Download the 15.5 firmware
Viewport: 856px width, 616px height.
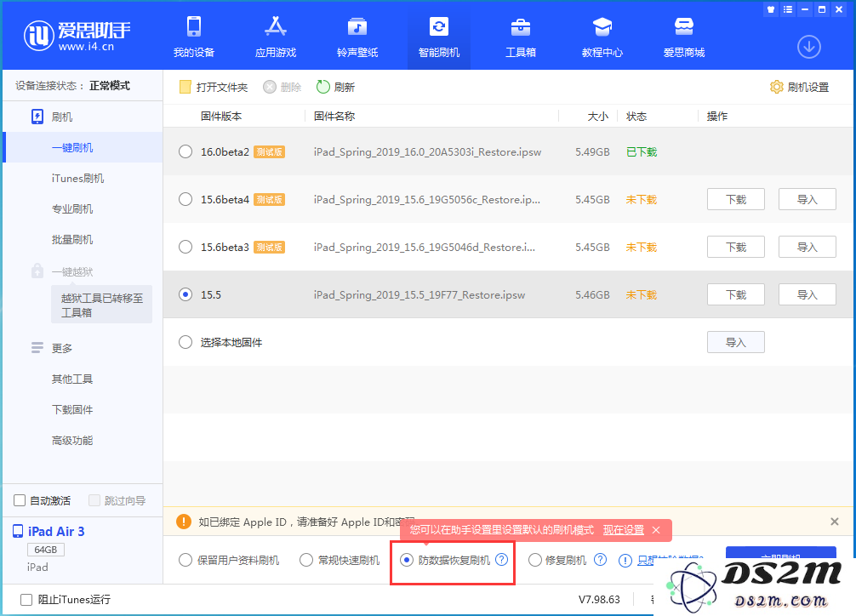[736, 295]
